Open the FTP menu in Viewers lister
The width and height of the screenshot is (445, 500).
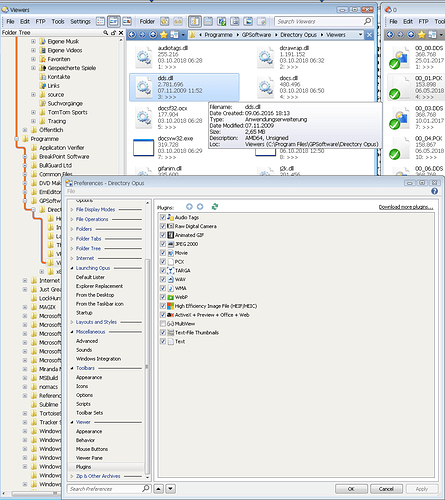pyautogui.click(x=40, y=21)
